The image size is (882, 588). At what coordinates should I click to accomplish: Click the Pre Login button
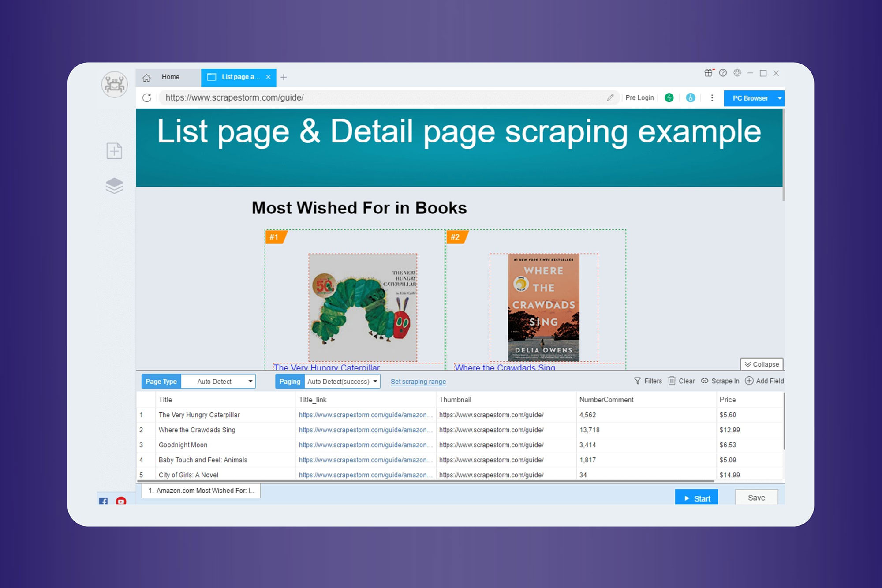pyautogui.click(x=639, y=98)
